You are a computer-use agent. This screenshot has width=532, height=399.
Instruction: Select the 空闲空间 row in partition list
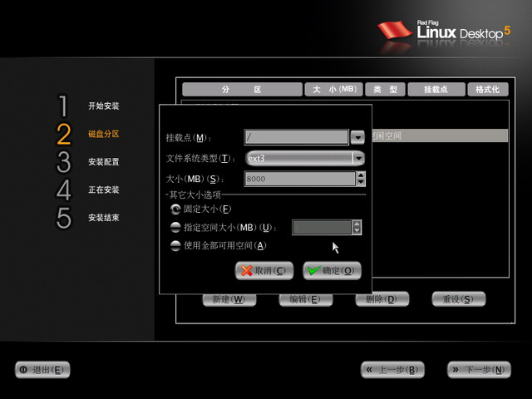[436, 135]
